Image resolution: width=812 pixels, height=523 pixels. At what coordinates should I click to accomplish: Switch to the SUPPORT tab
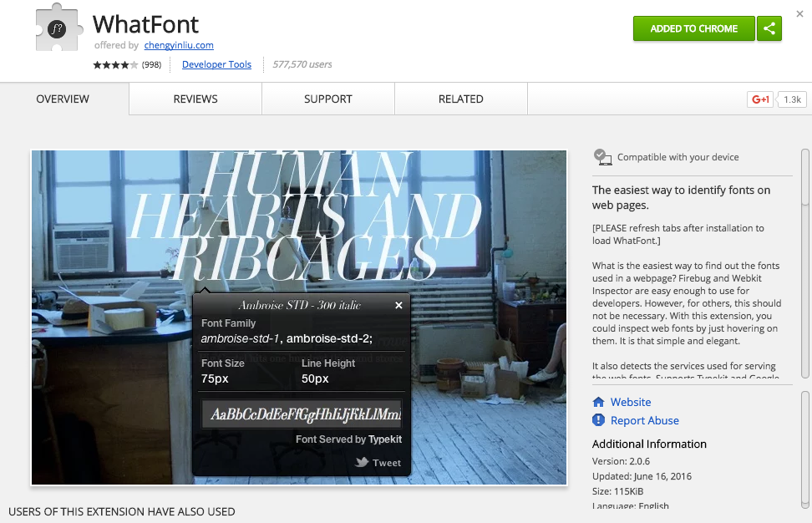click(x=327, y=99)
